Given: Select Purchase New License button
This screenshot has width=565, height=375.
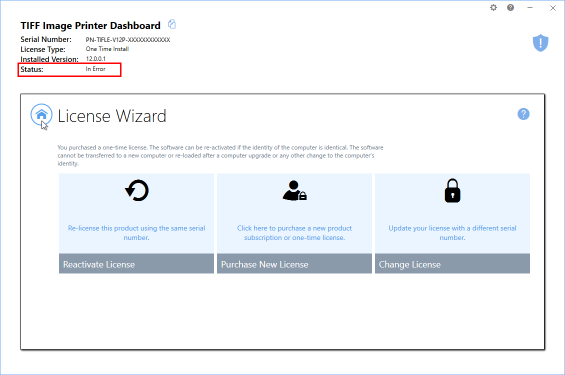Looking at the screenshot, I should click(x=294, y=264).
